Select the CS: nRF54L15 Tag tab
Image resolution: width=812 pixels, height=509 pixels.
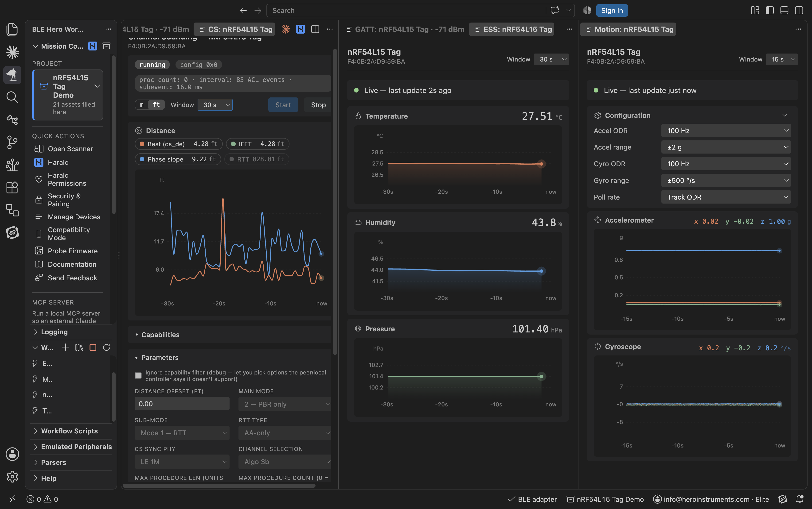pos(234,29)
